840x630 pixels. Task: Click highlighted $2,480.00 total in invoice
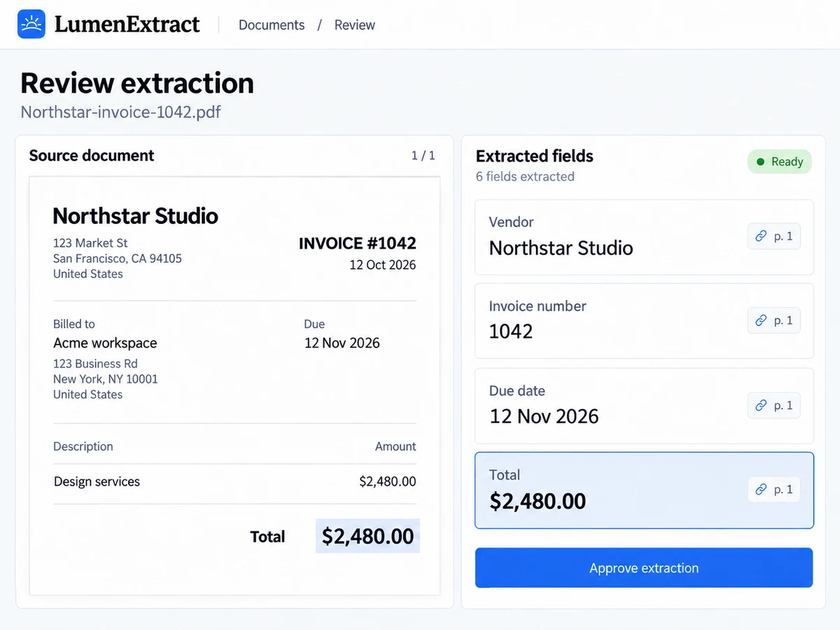367,536
